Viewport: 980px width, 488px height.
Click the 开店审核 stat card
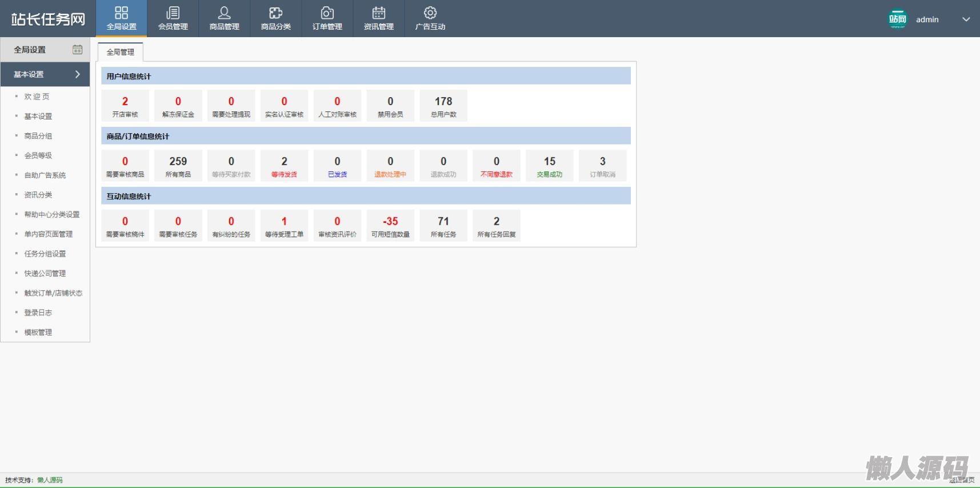click(125, 106)
